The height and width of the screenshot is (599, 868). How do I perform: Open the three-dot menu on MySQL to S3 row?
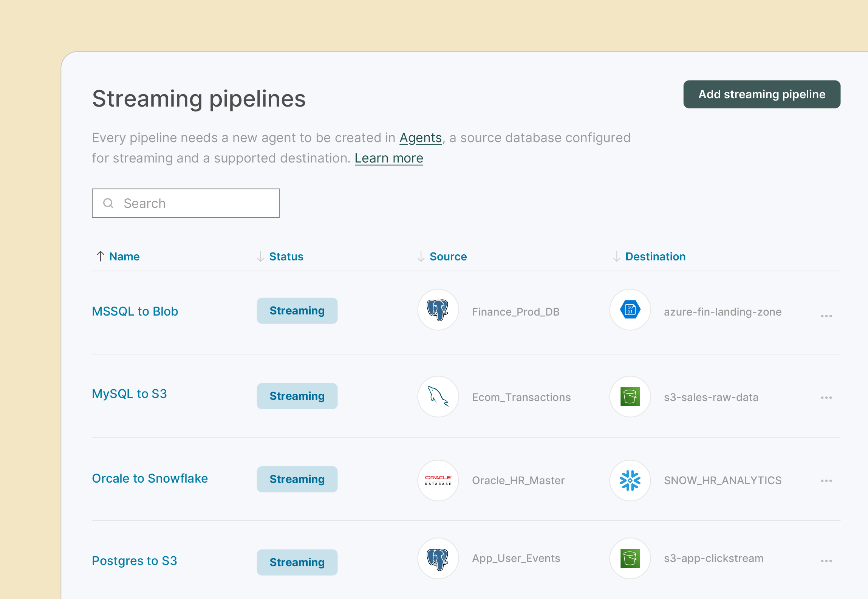(x=826, y=397)
